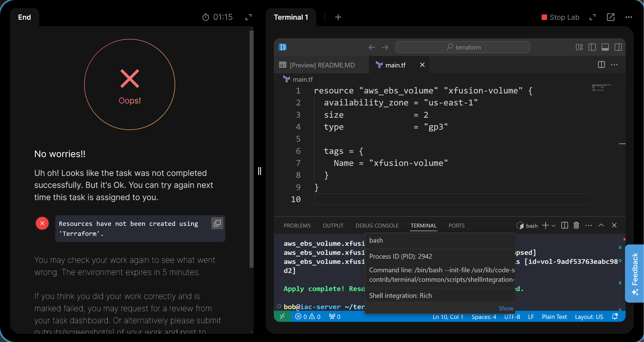The height and width of the screenshot is (342, 644).
Task: Click the left task panel scrollbar
Action: [x=252, y=150]
